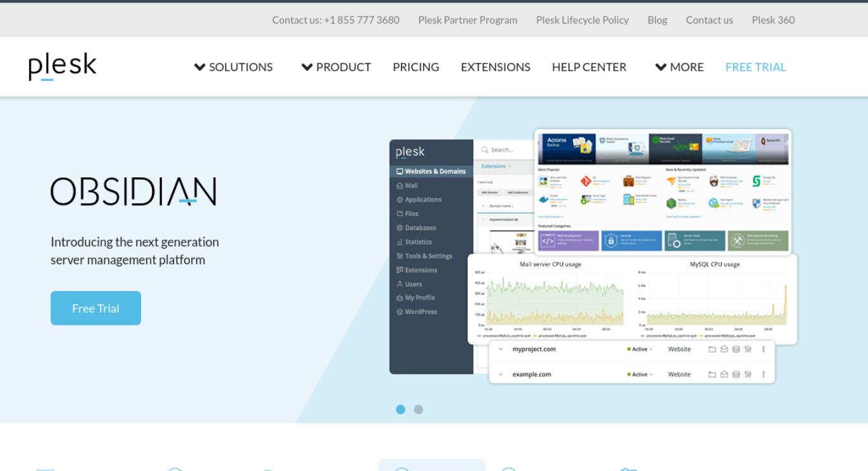Select the Applications gear icon in the sidebar
Viewport: 868px width, 471px height.
(400, 200)
